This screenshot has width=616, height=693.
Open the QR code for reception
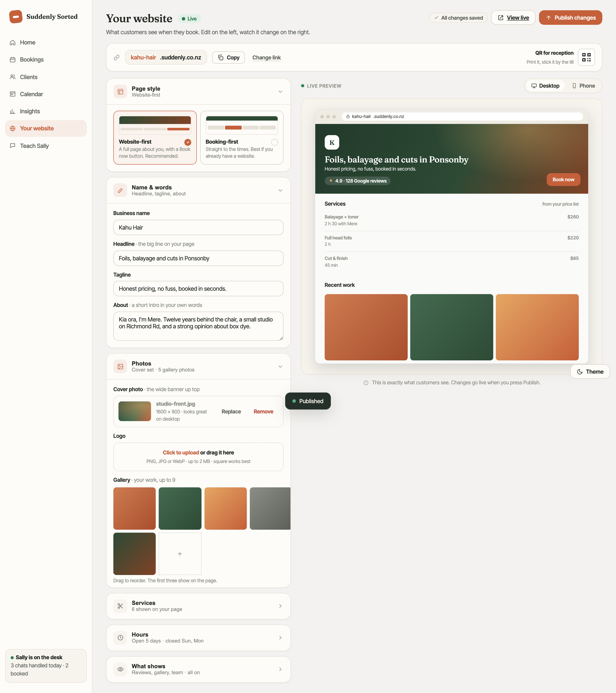586,57
